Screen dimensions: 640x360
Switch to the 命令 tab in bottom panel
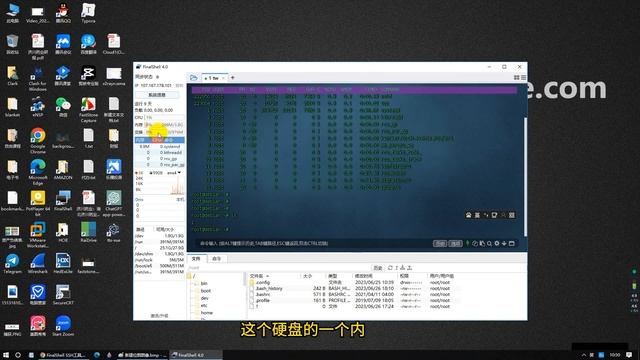tap(216, 259)
